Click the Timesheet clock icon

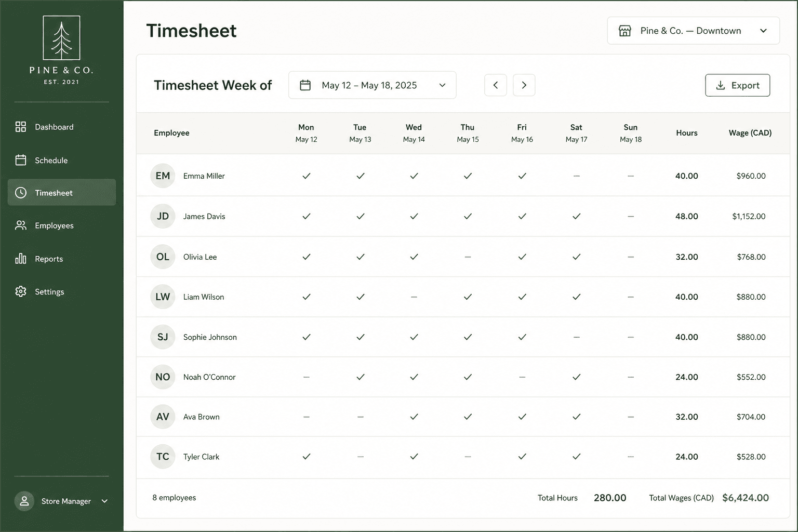coord(21,193)
